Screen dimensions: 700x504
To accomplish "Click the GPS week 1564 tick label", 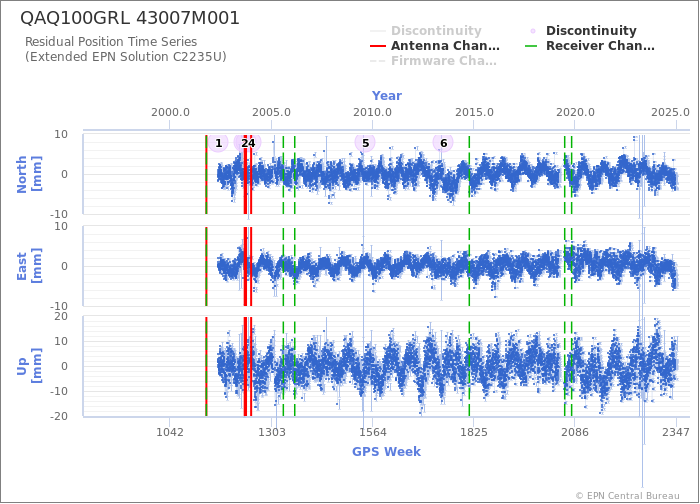I will (373, 432).
